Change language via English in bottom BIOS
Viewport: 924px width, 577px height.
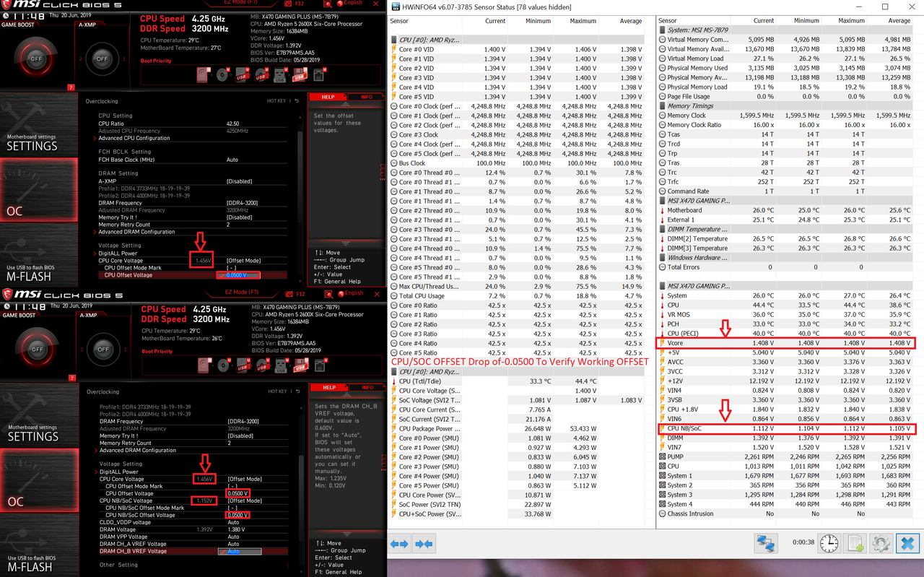point(350,293)
